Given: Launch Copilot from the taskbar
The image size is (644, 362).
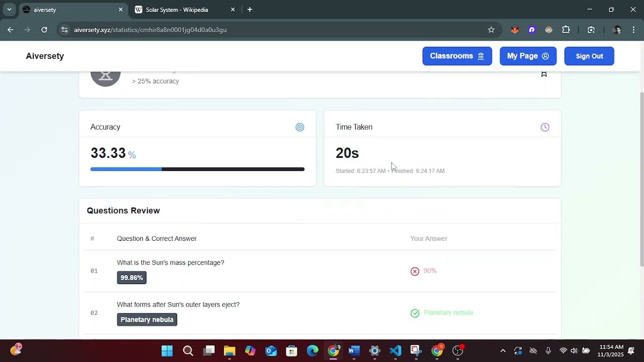Looking at the screenshot, I should [x=250, y=350].
